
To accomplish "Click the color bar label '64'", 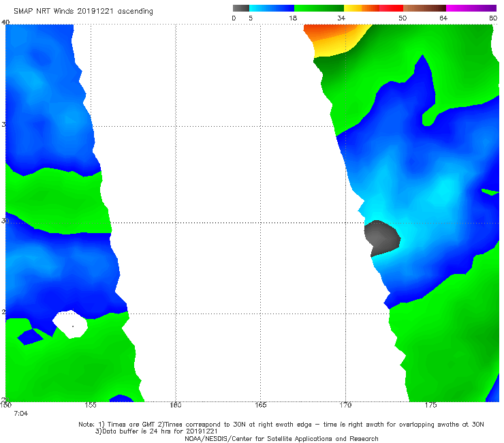I will tap(443, 18).
